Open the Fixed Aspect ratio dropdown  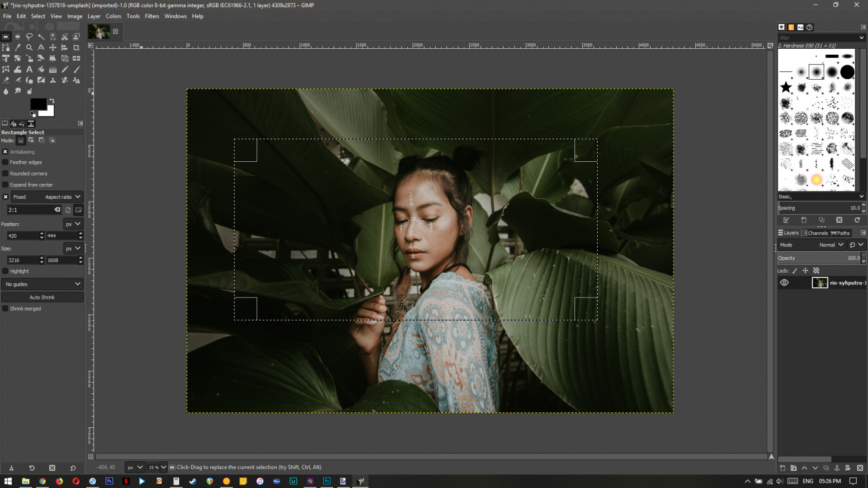tap(46, 197)
